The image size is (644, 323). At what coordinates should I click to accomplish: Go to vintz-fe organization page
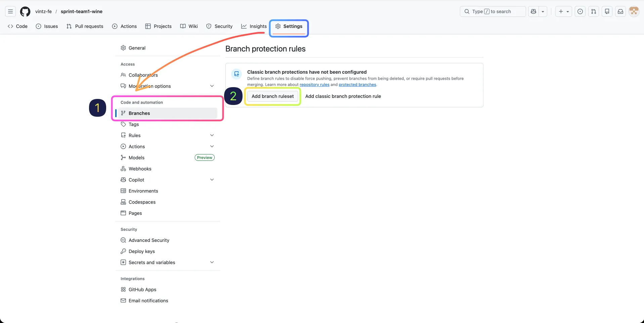43,11
